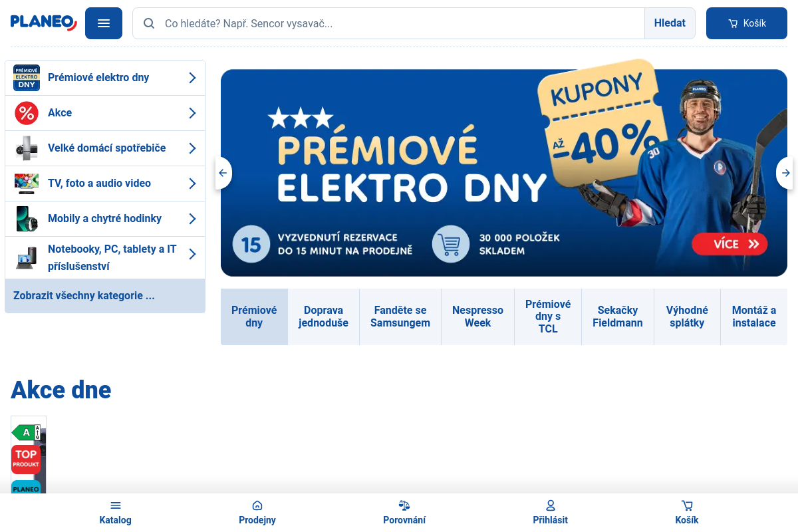Open the Košík button in header

[x=747, y=23]
